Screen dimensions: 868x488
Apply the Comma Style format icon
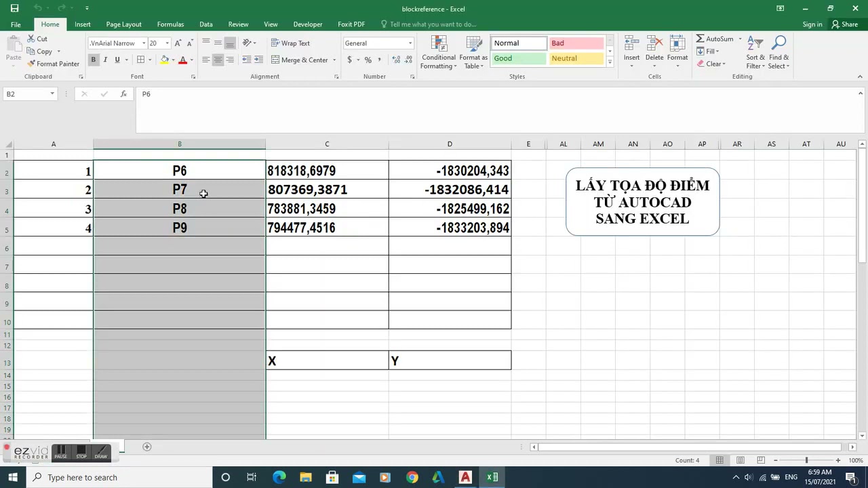tap(380, 60)
